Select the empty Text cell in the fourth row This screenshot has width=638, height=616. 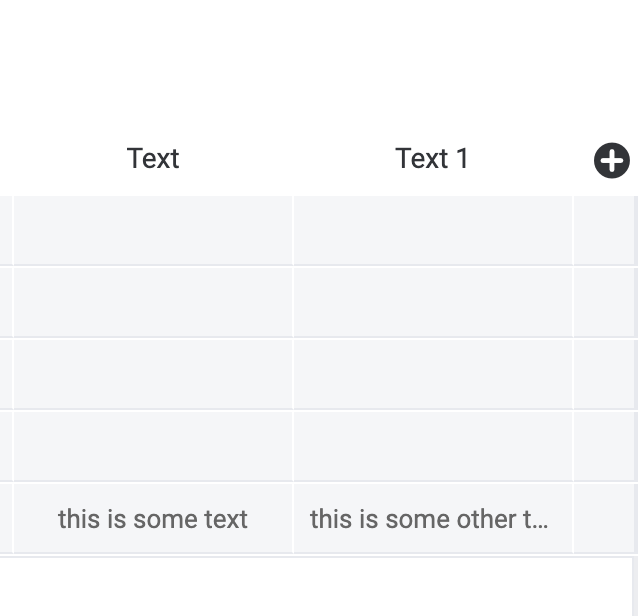point(153,446)
